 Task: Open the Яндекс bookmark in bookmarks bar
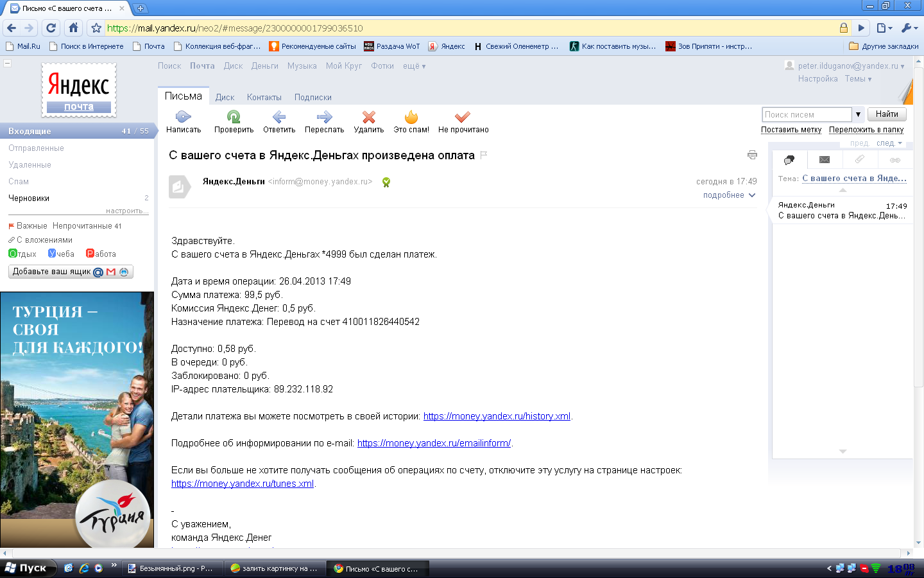coord(447,46)
